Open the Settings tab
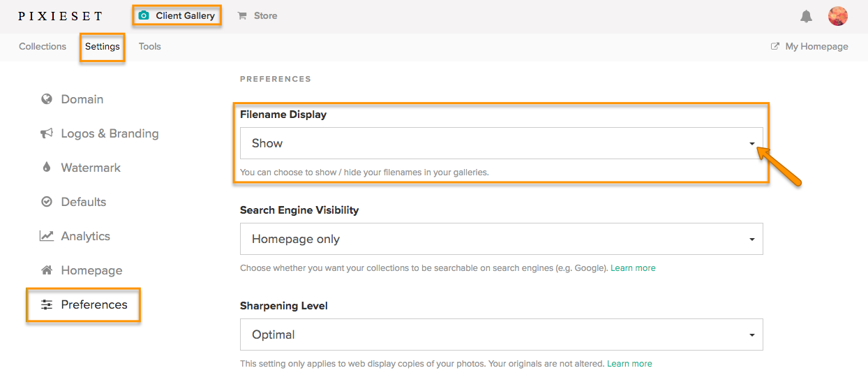This screenshot has height=382, width=868. click(103, 47)
